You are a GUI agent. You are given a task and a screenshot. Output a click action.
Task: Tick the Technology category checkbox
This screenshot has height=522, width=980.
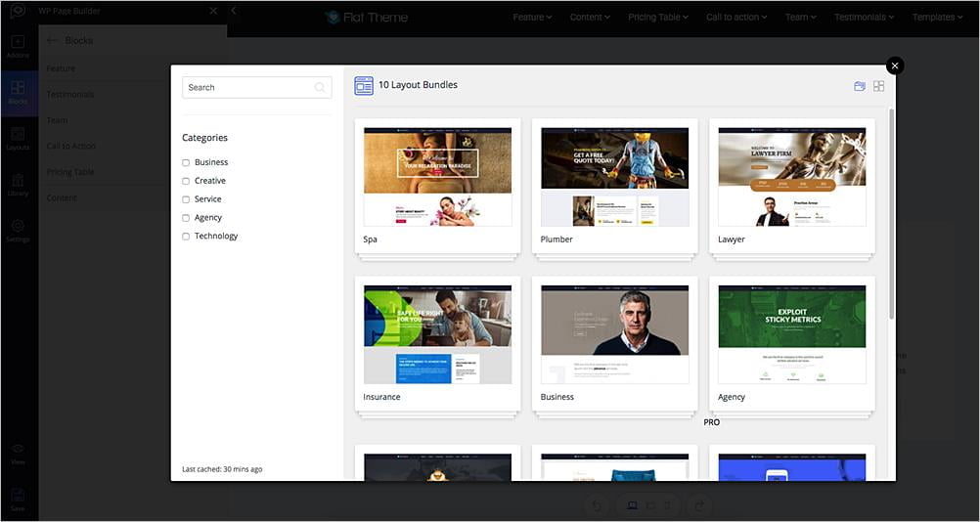click(186, 237)
